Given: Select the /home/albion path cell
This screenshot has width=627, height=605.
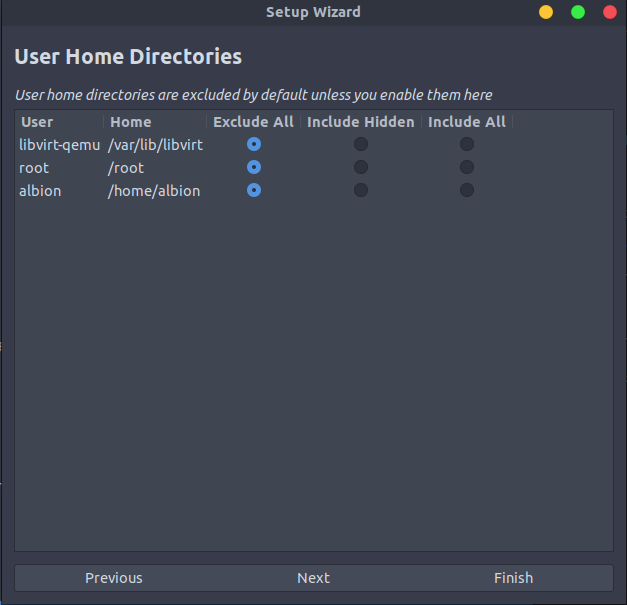Looking at the screenshot, I should pyautogui.click(x=156, y=191).
